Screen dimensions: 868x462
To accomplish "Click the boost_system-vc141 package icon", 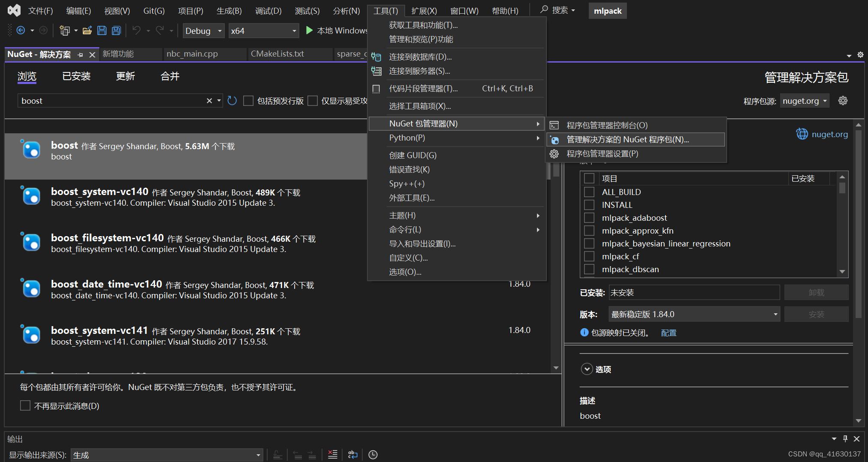I will 31,335.
